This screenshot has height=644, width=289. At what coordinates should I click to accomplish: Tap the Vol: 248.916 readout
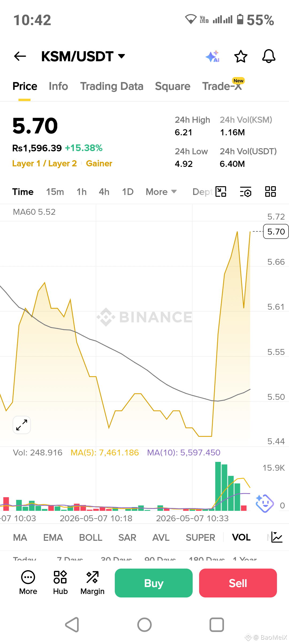[37, 453]
